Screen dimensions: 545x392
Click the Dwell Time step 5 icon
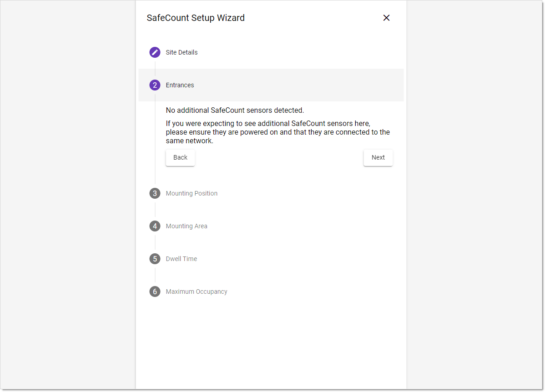click(155, 259)
